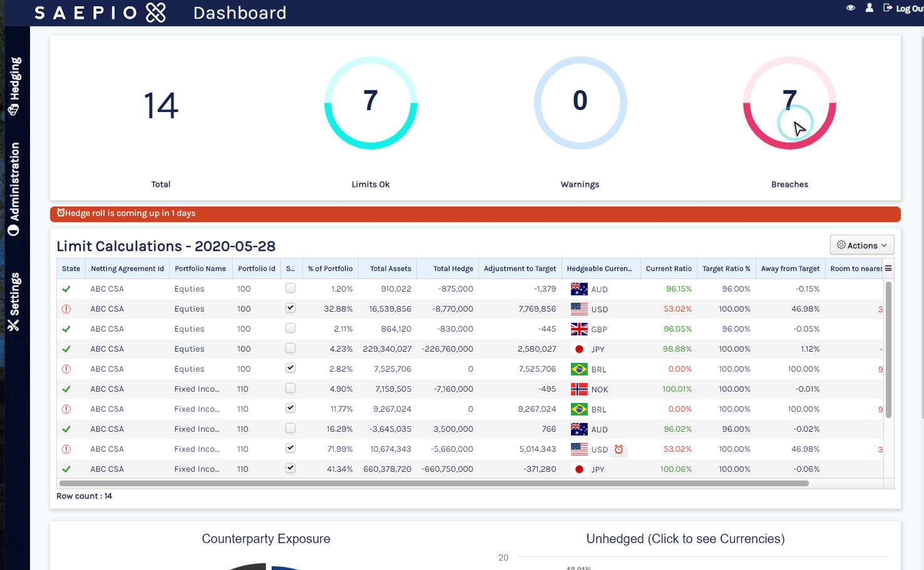Click the Norway flag icon for NOK
This screenshot has width=924, height=570.
pyautogui.click(x=579, y=389)
